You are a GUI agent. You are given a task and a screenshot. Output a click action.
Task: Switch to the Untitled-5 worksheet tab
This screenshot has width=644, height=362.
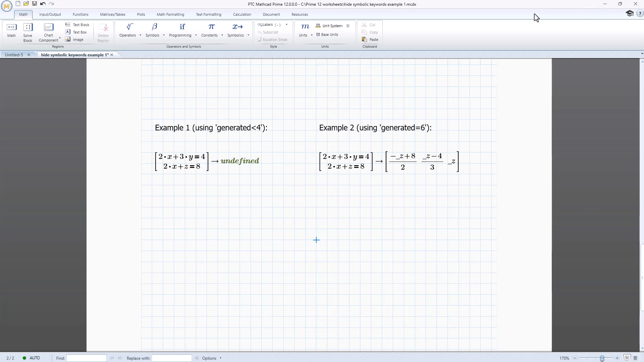coord(14,55)
